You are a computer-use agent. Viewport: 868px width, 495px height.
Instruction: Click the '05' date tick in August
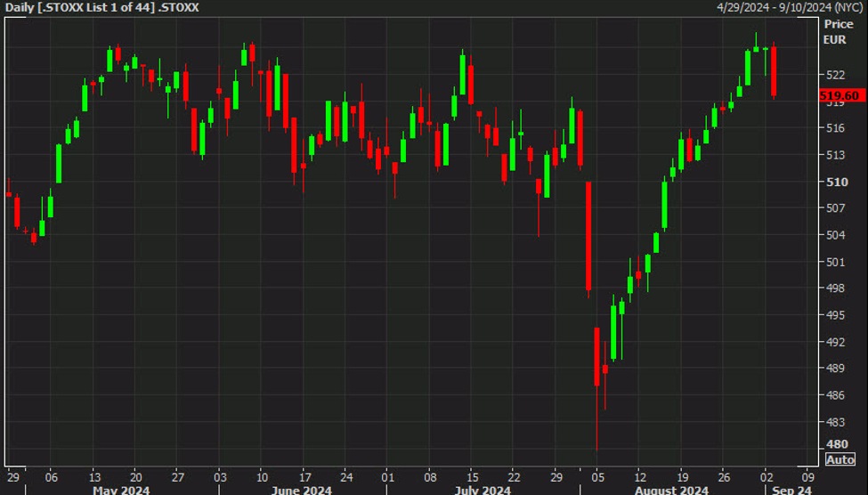[596, 476]
